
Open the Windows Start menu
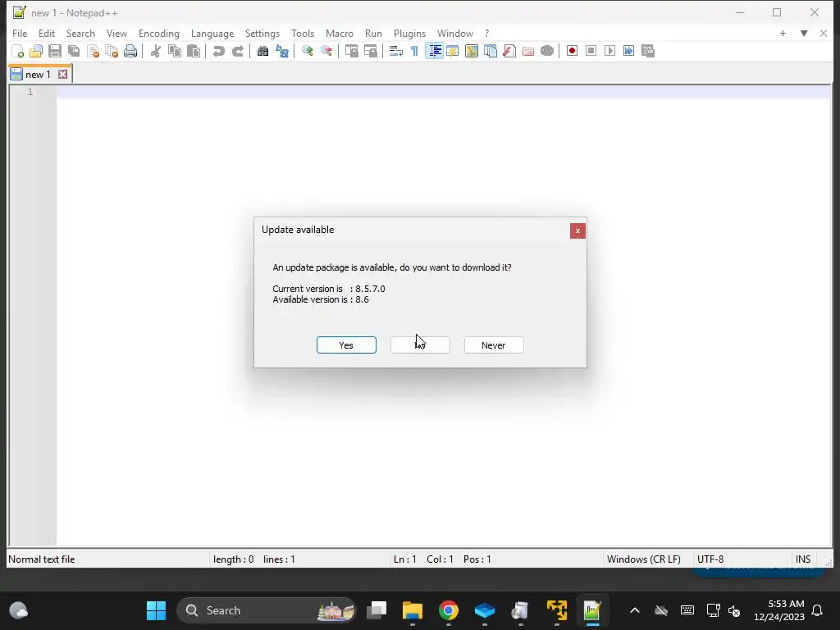(x=156, y=610)
